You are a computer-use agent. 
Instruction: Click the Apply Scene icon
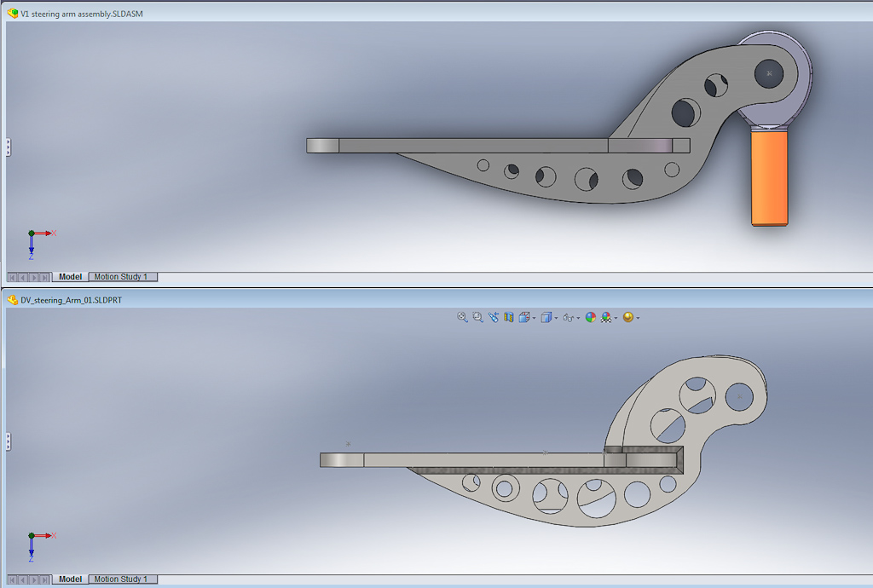pyautogui.click(x=606, y=317)
